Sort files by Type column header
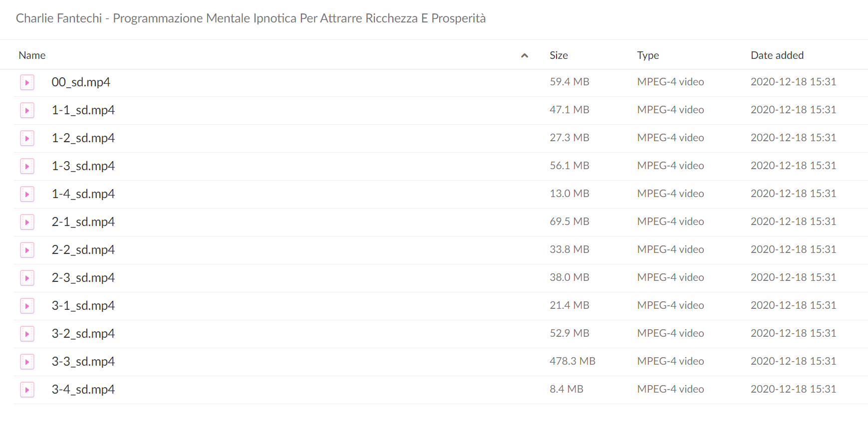This screenshot has height=447, width=868. pos(648,55)
